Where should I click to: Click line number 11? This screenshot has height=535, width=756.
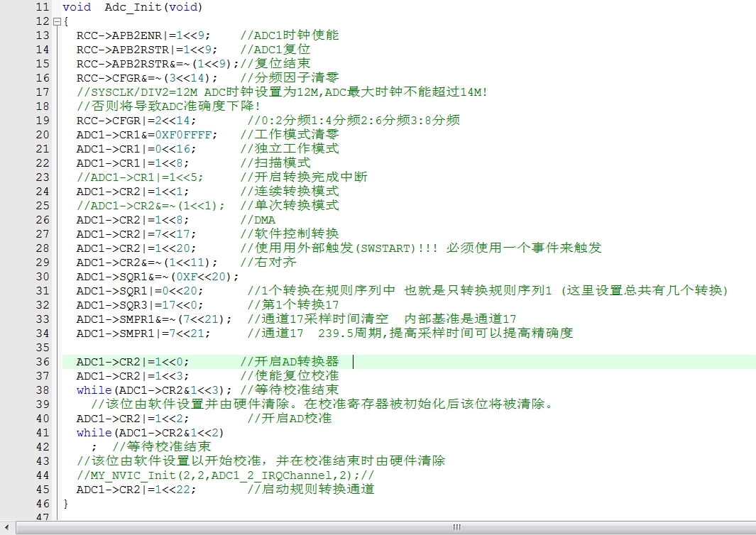(43, 7)
